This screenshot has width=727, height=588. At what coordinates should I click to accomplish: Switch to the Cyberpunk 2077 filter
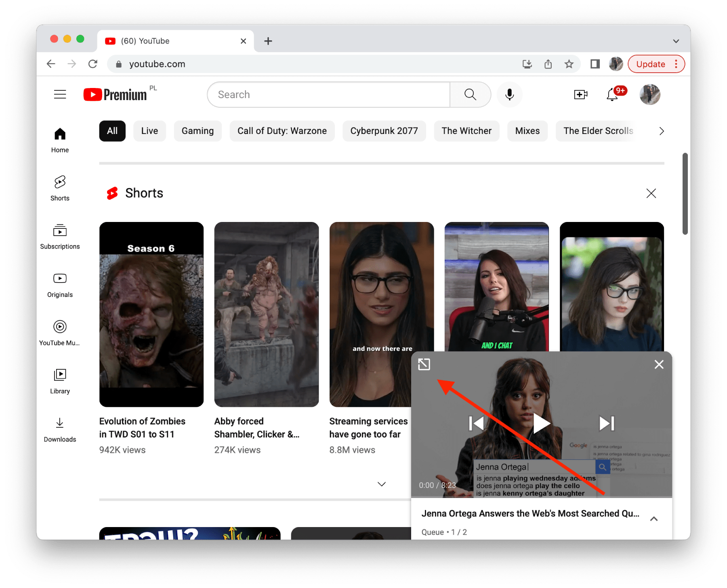tap(384, 131)
